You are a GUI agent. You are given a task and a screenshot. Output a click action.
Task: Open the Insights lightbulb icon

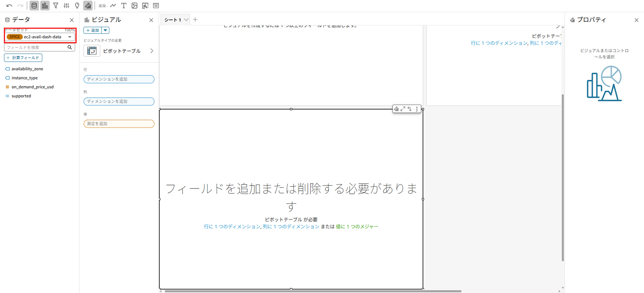coord(77,5)
